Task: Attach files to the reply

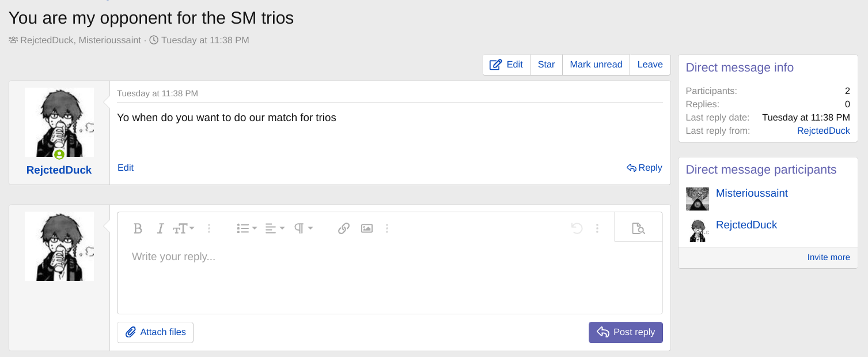Action: click(156, 332)
